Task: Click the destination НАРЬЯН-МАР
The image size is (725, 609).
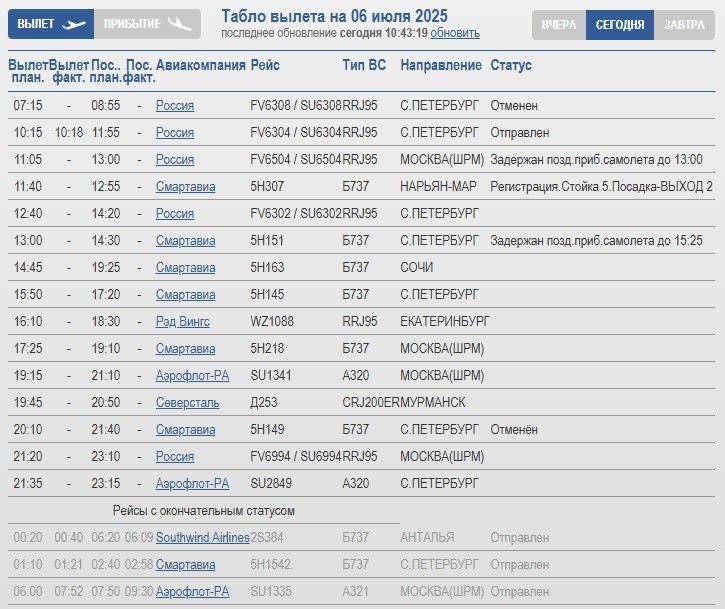Action: click(x=438, y=187)
